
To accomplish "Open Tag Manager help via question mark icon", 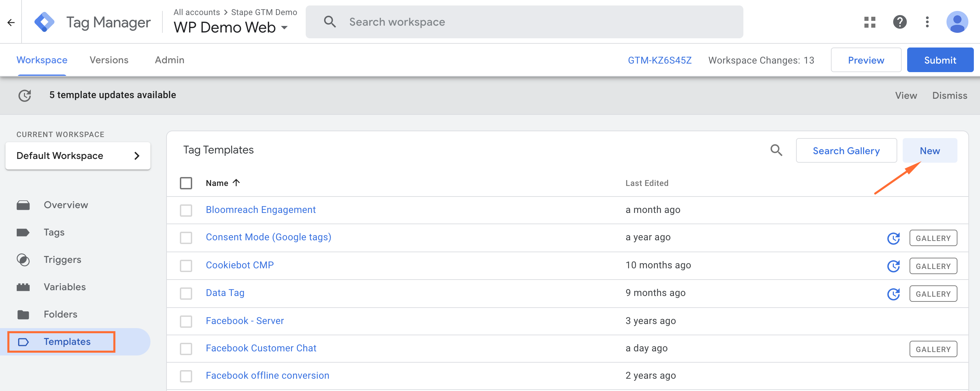I will tap(900, 22).
